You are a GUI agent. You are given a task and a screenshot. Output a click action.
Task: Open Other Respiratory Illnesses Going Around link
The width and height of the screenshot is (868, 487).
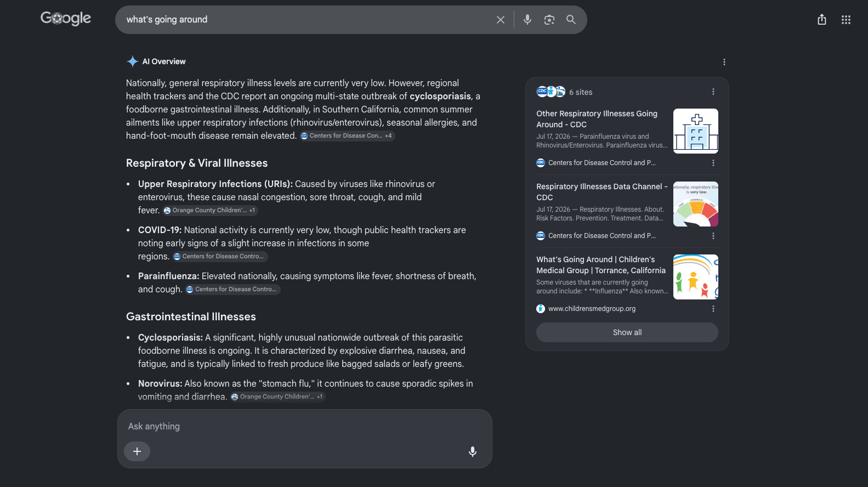coord(597,119)
